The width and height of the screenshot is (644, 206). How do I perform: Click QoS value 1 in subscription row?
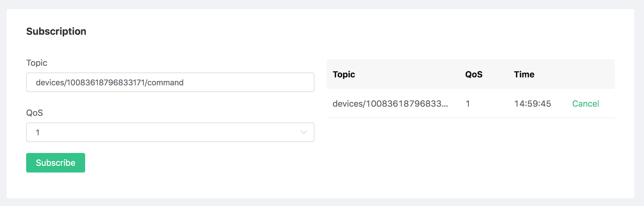(468, 104)
